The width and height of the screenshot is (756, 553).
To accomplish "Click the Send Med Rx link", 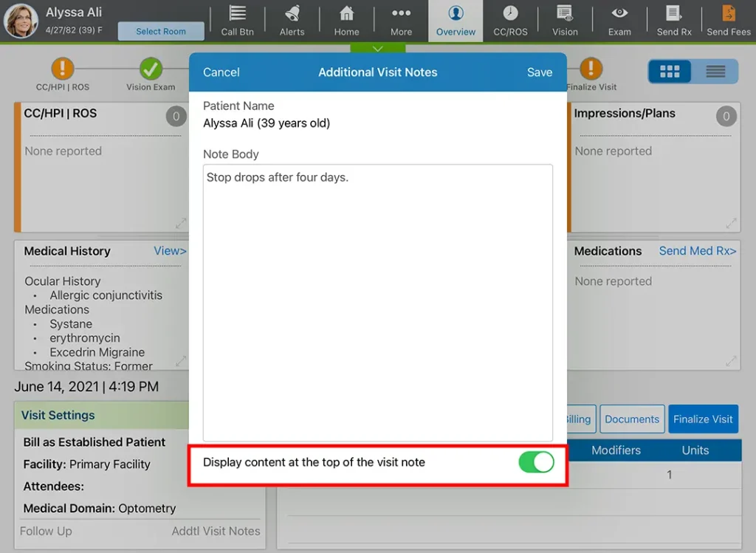I will point(697,251).
